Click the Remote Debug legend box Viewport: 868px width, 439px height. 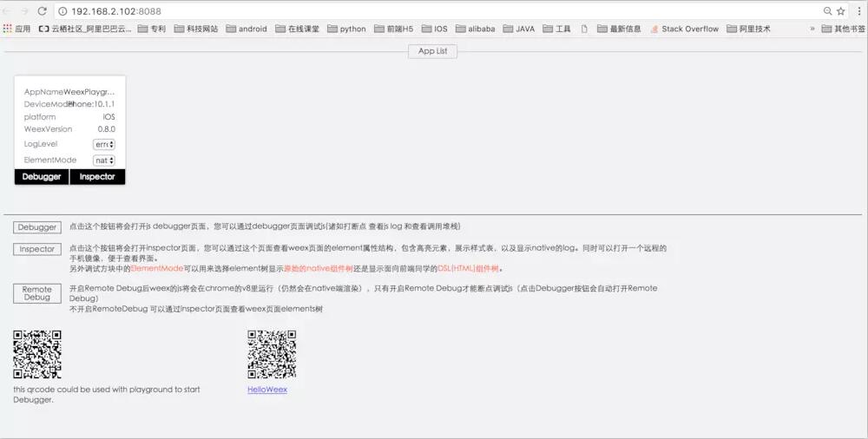(37, 293)
